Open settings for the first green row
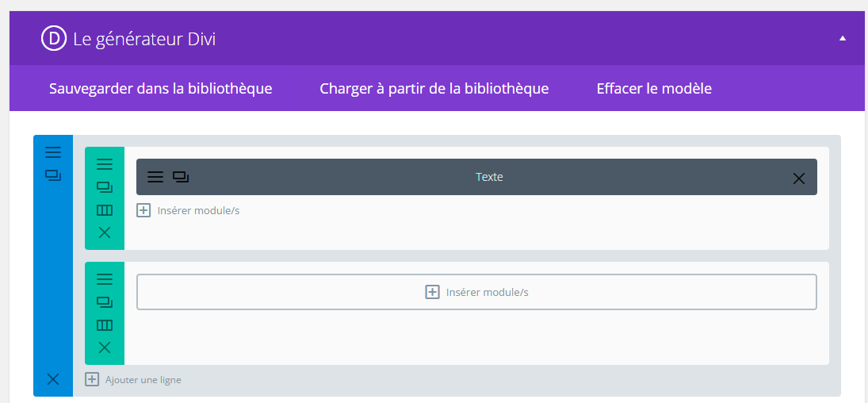 coord(105,164)
